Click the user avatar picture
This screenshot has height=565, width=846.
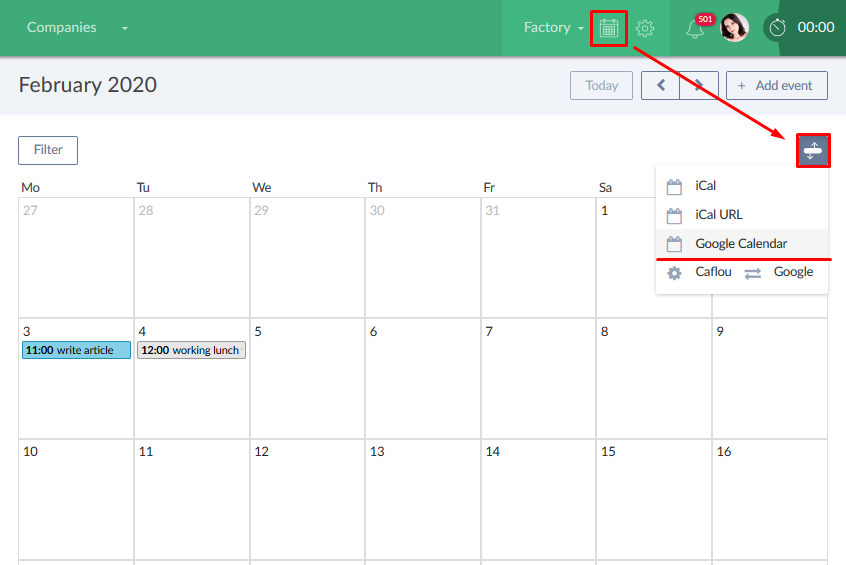[734, 28]
